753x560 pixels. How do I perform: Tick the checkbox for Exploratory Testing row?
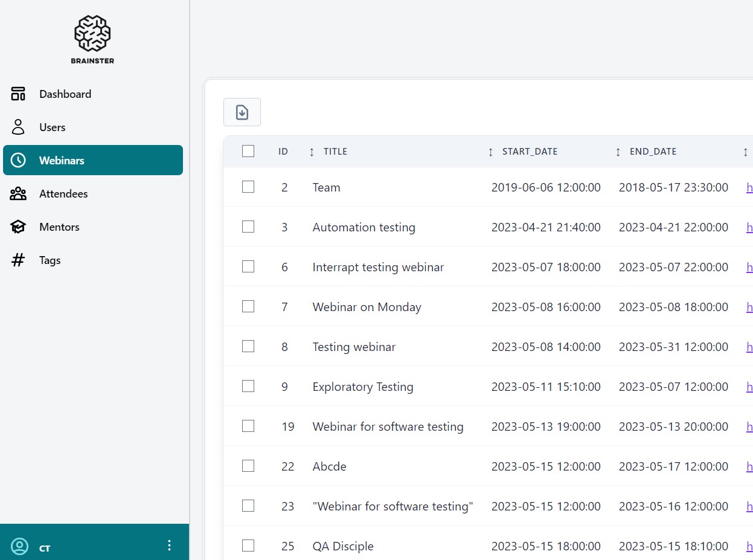(248, 386)
